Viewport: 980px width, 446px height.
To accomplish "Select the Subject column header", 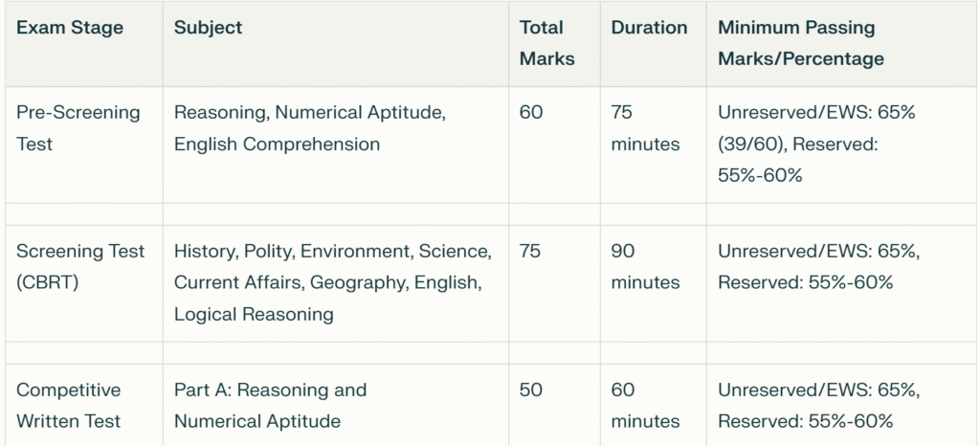I will tap(336, 44).
